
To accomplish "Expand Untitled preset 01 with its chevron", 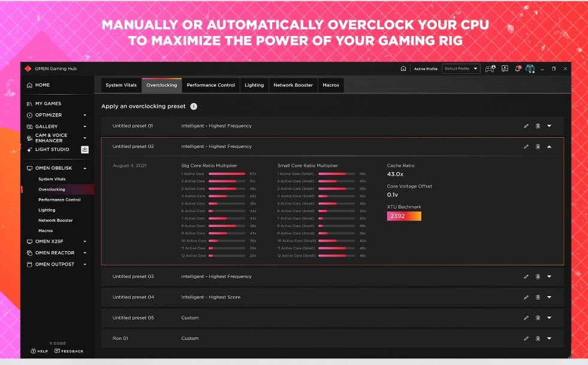I will [x=549, y=126].
